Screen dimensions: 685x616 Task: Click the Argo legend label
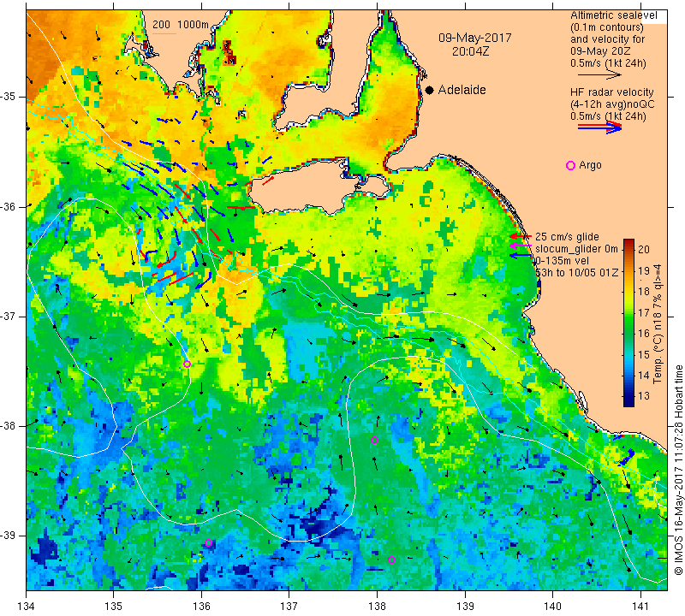pyautogui.click(x=590, y=165)
